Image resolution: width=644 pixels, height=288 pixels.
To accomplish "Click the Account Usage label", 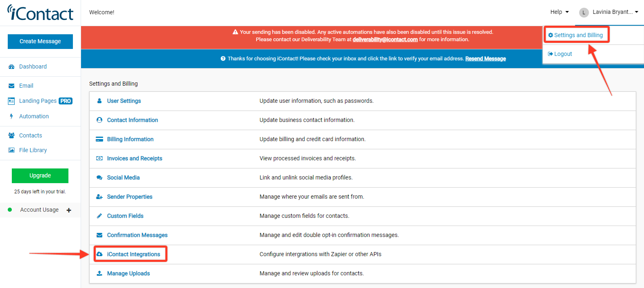I will pos(40,210).
